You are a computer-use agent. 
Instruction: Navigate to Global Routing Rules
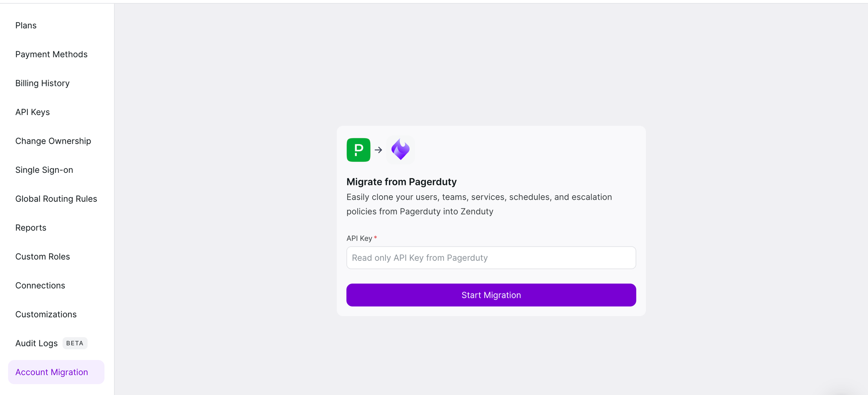56,199
